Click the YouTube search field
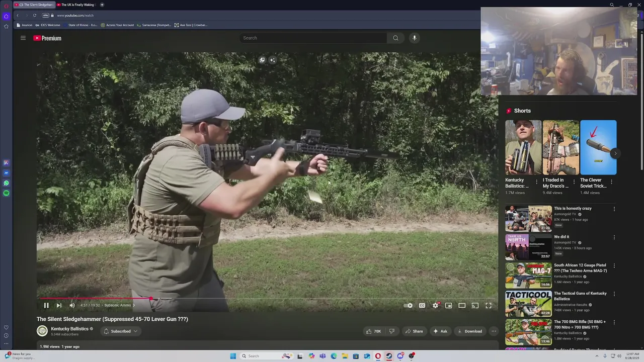This screenshot has width=644, height=362. tap(313, 38)
